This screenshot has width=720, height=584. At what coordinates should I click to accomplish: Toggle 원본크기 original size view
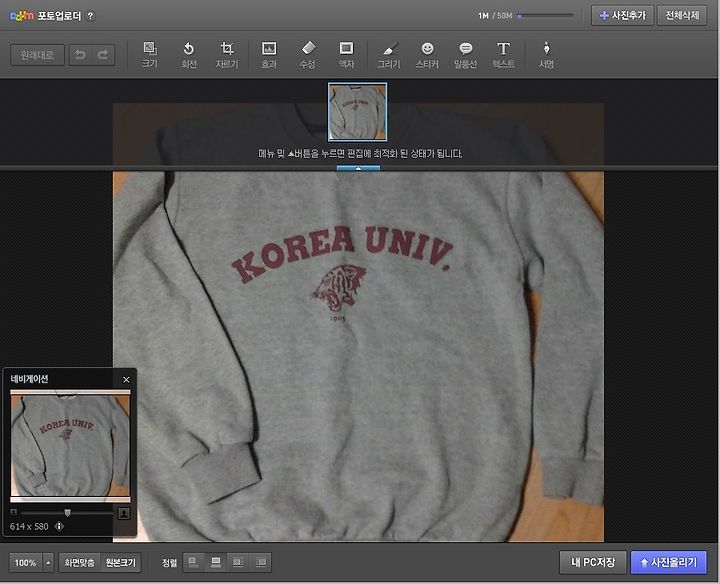click(120, 562)
